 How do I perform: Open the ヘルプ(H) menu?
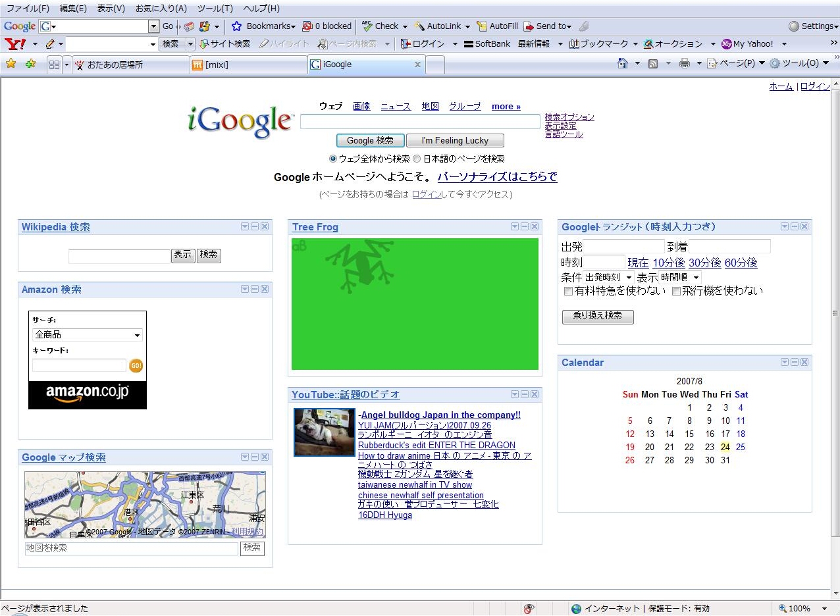[x=261, y=9]
